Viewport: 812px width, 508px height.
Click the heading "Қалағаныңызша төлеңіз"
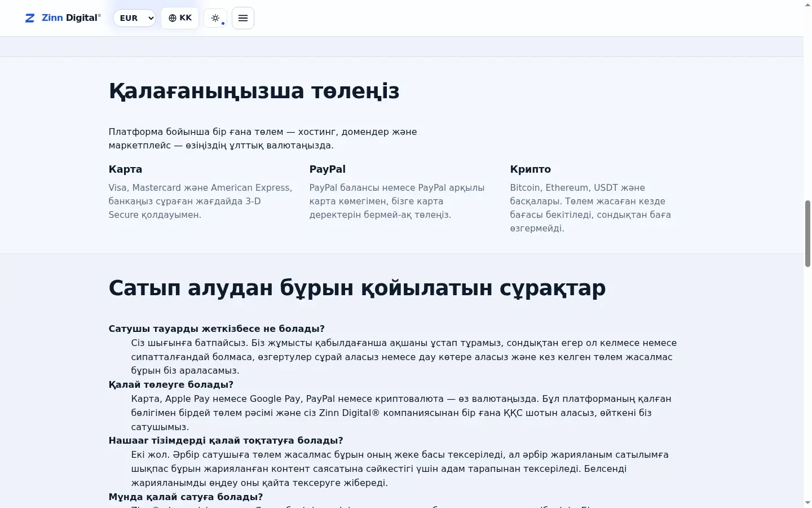[x=254, y=91]
